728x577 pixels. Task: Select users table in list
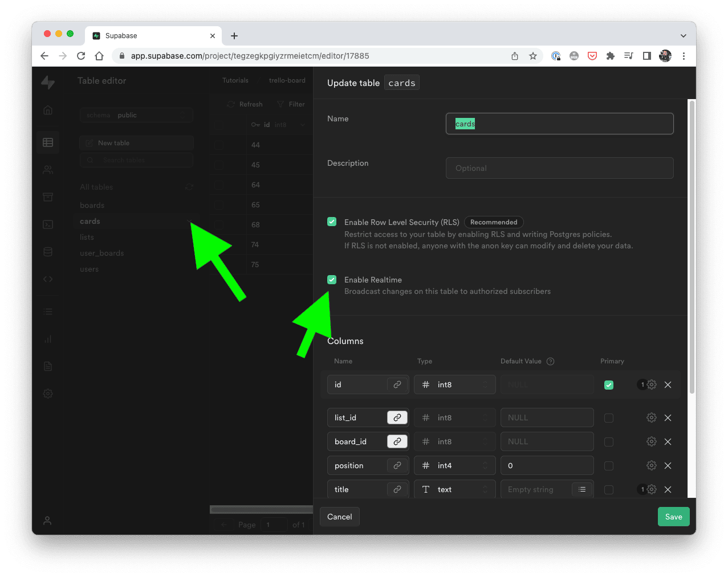(90, 269)
